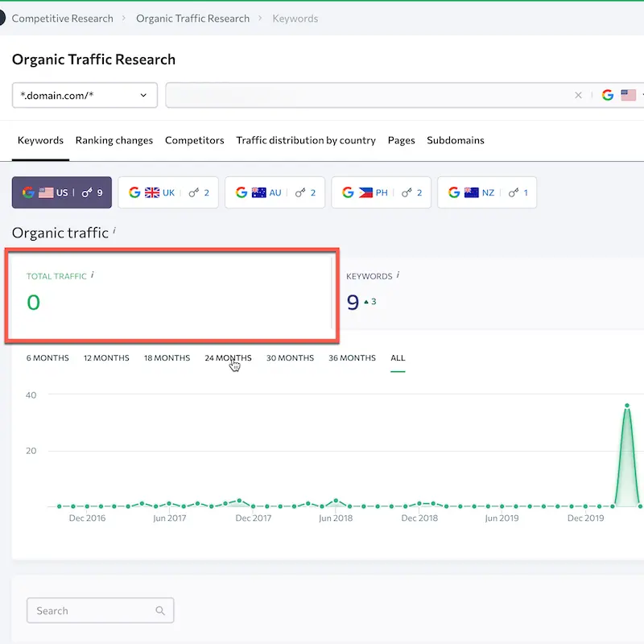Show ALL months in chart
The height and width of the screenshot is (644, 644).
click(398, 358)
